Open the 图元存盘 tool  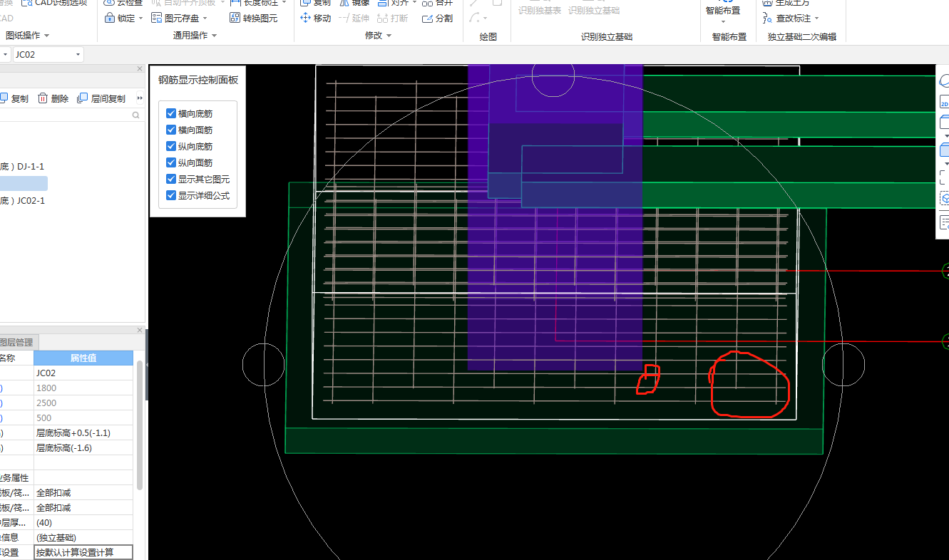(181, 18)
